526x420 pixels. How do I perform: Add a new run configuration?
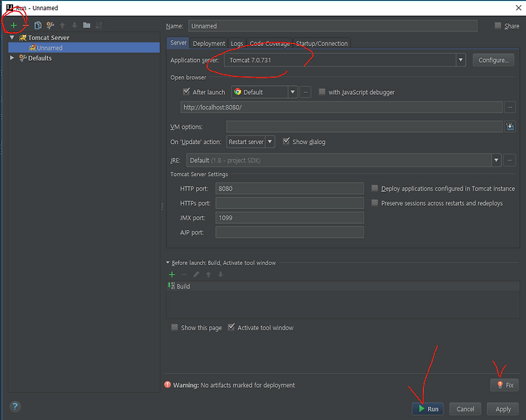click(14, 25)
